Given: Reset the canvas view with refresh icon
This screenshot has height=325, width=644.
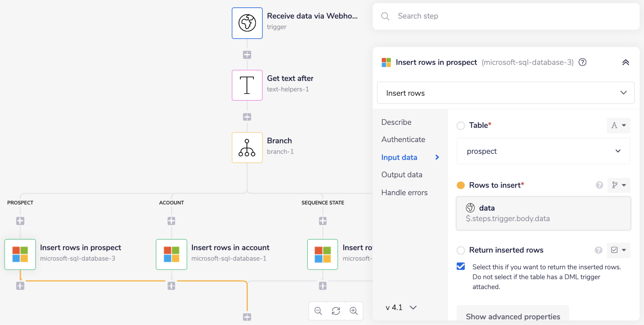Looking at the screenshot, I should (x=336, y=311).
